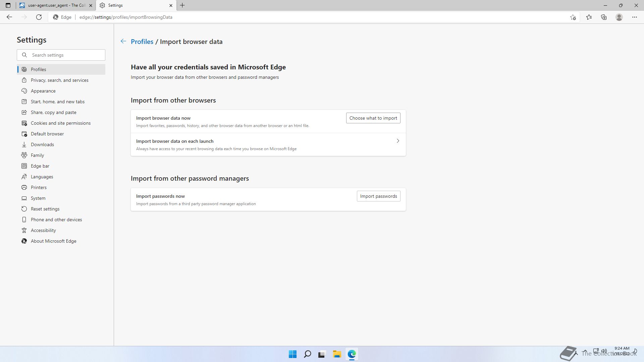The height and width of the screenshot is (362, 644).
Task: Open Start, home, and new tabs
Action: [61, 102]
